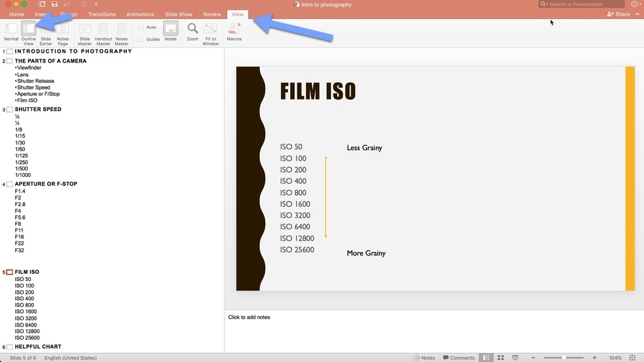The image size is (644, 362).
Task: Open the Slide Show tab
Action: 178,14
